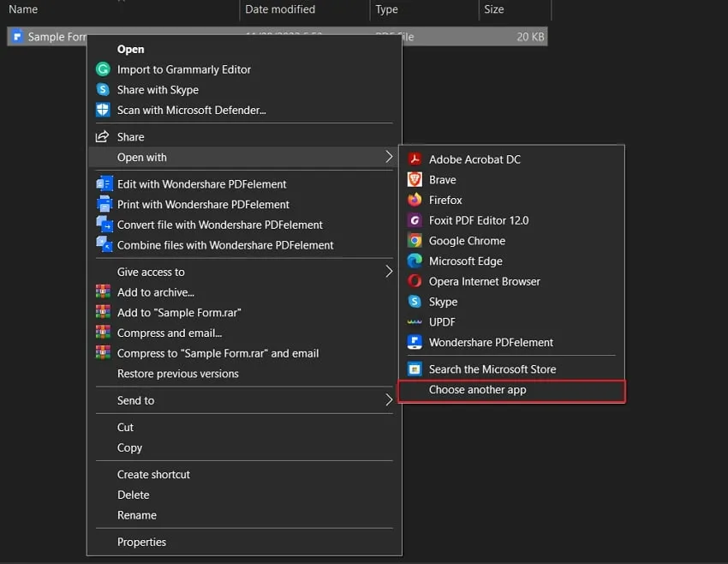This screenshot has height=564, width=728.
Task: Click the Adobe Acrobat DC icon
Action: [415, 159]
